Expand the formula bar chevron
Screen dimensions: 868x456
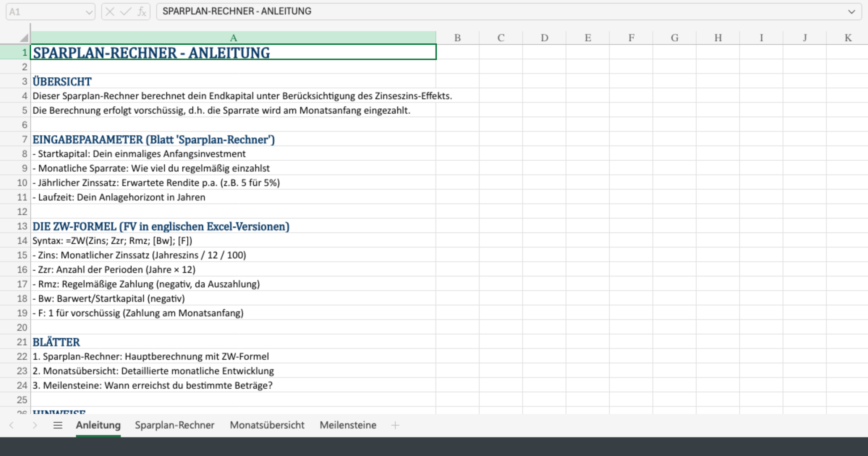tap(851, 12)
